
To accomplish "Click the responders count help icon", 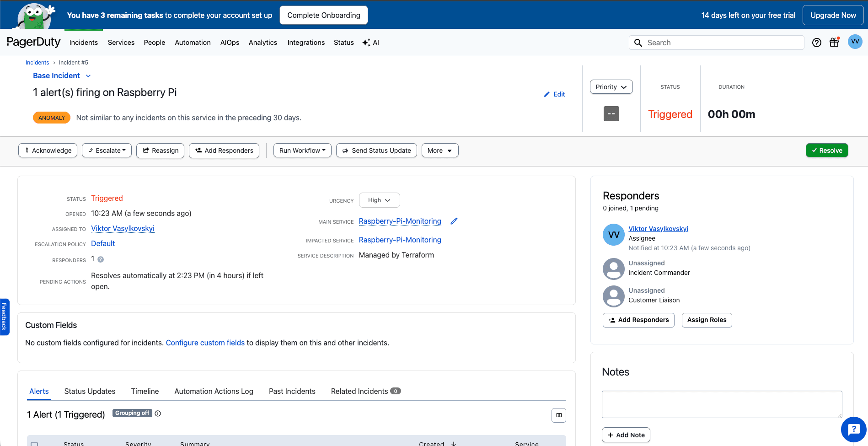I will (x=101, y=259).
